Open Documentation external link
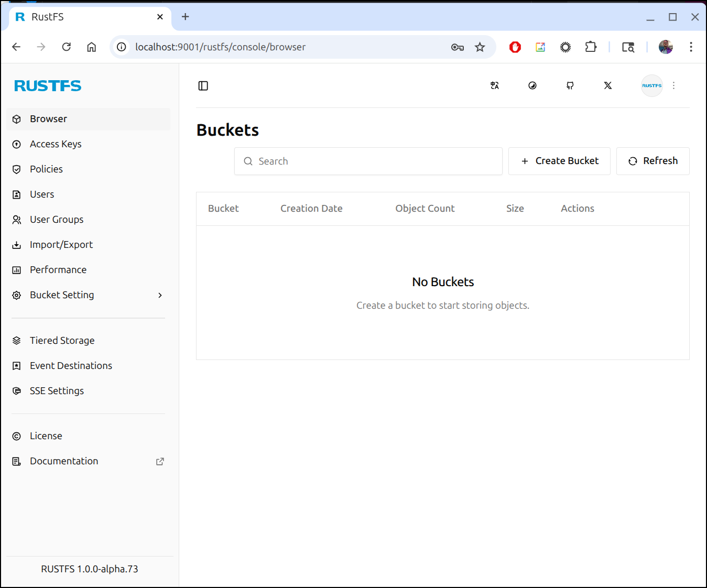 pos(160,462)
